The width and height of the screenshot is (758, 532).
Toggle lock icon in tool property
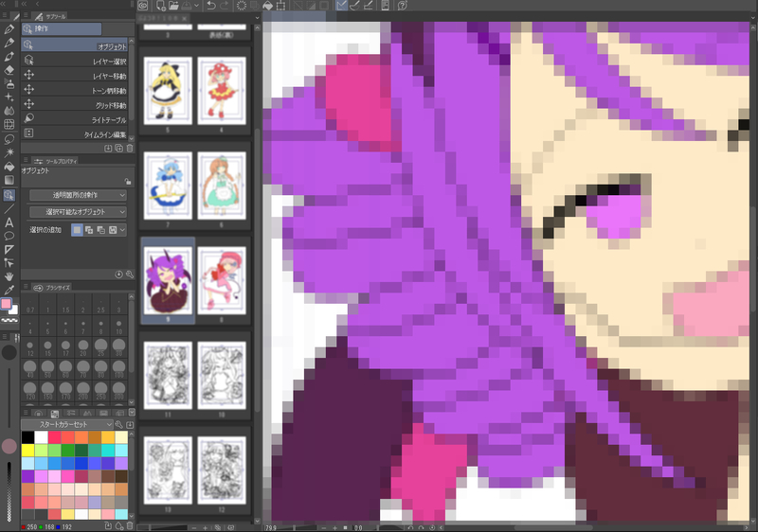(128, 182)
